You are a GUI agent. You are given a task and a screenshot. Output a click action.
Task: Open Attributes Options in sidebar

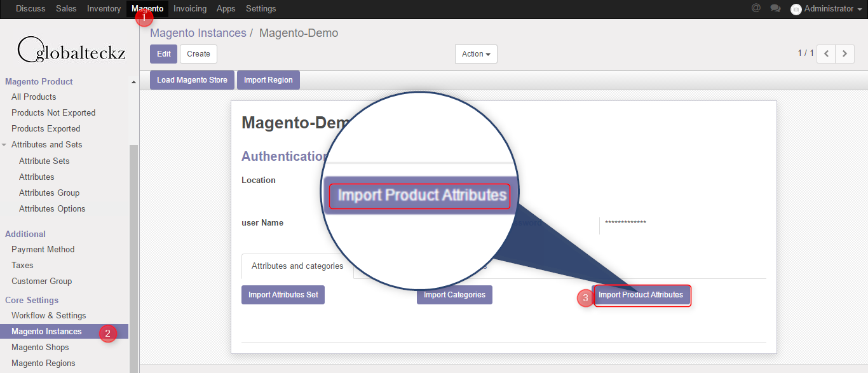coord(52,209)
